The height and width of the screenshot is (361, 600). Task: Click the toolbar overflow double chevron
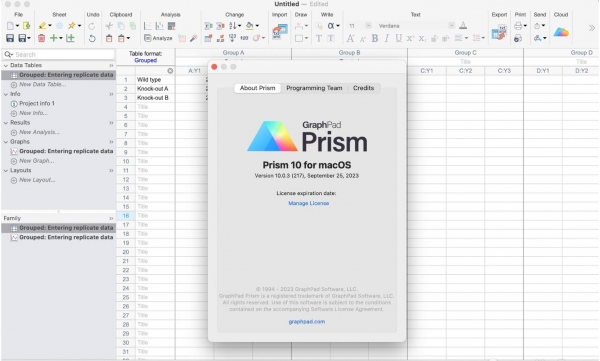pyautogui.click(x=592, y=28)
